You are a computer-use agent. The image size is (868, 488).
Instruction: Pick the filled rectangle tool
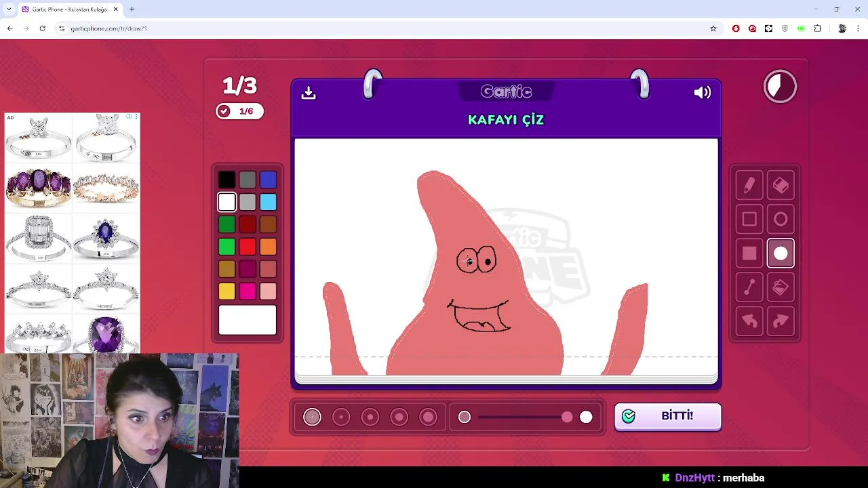pyautogui.click(x=749, y=253)
